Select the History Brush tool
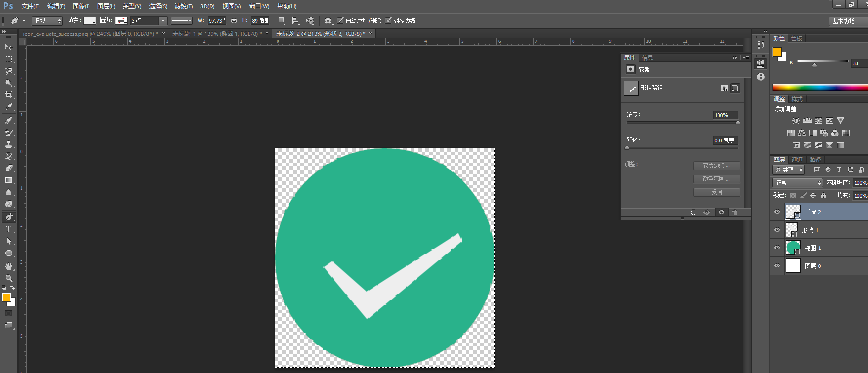This screenshot has height=373, width=868. click(9, 156)
